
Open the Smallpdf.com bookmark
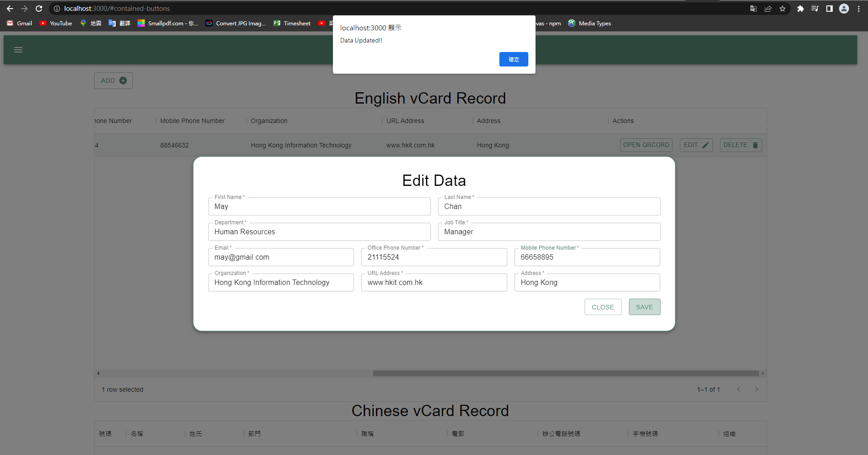[168, 23]
